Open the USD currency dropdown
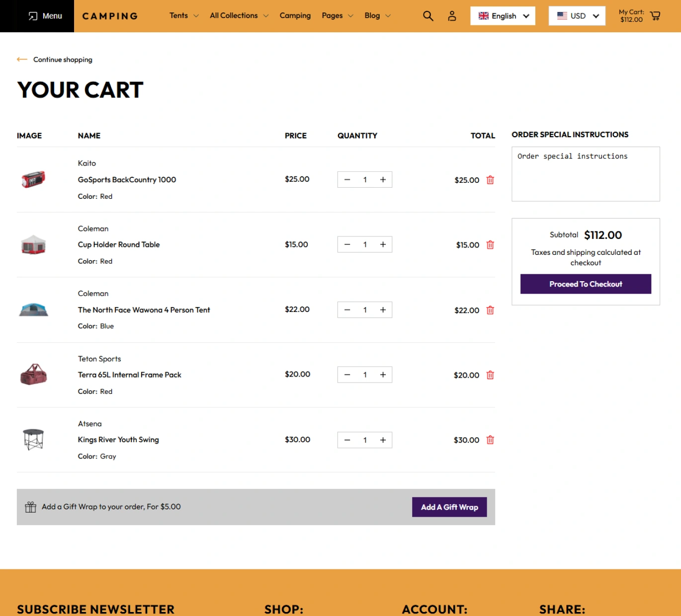The image size is (681, 616). pyautogui.click(x=577, y=16)
